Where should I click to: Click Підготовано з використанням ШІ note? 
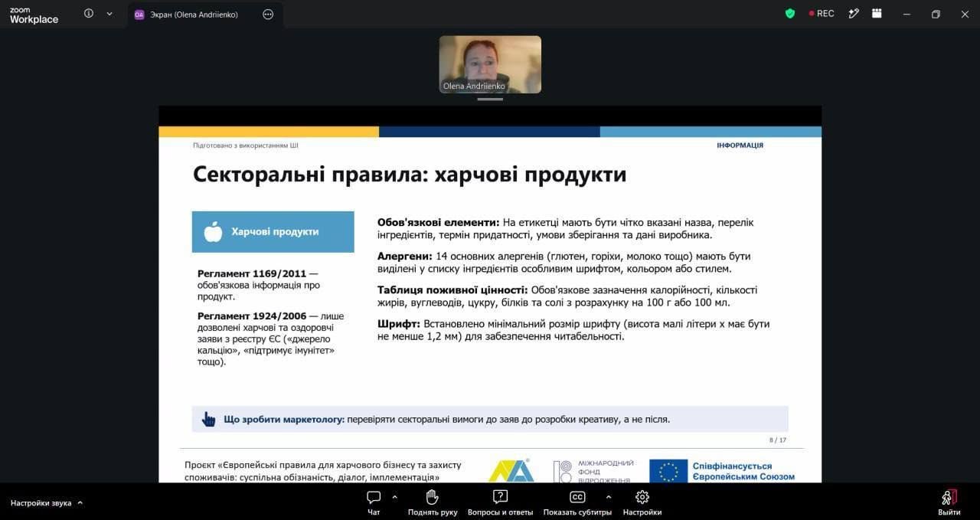[246, 145]
